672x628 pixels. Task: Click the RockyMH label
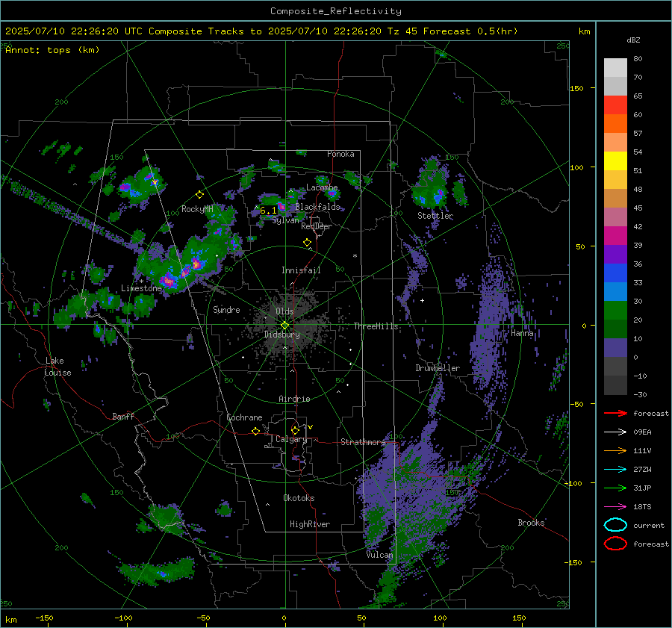197,209
